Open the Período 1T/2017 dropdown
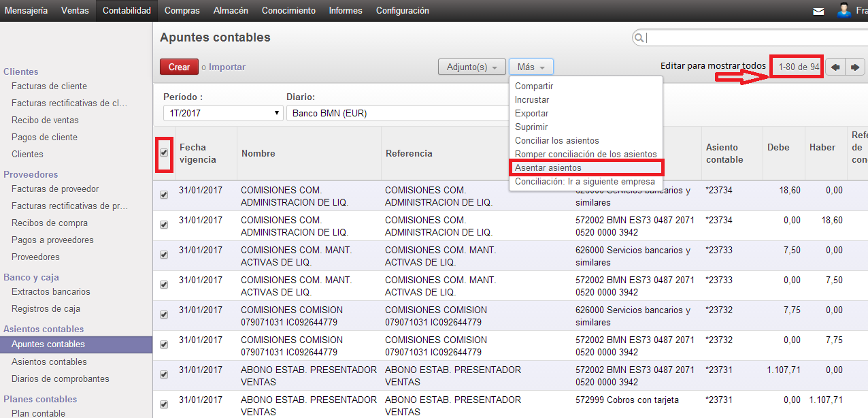The image size is (868, 418). 222,113
